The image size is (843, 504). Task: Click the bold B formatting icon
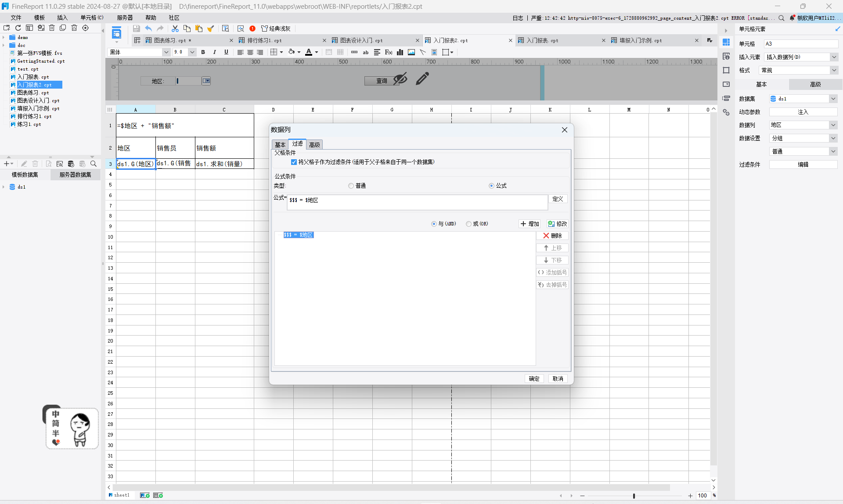[203, 52]
